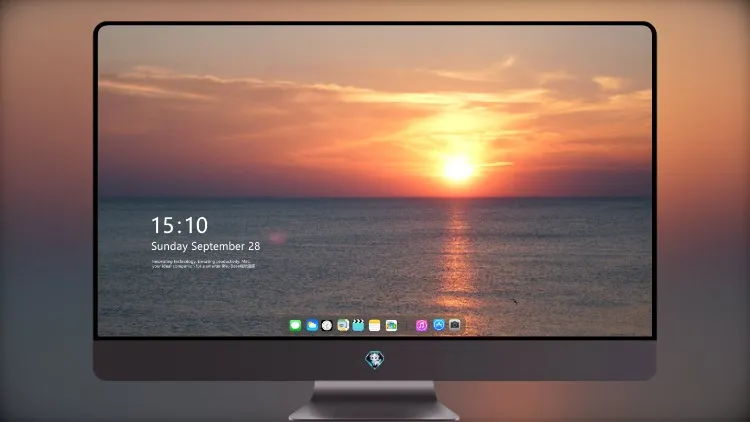This screenshot has height=422, width=750.
Task: Click the 15:10 clock widget
Action: click(179, 225)
